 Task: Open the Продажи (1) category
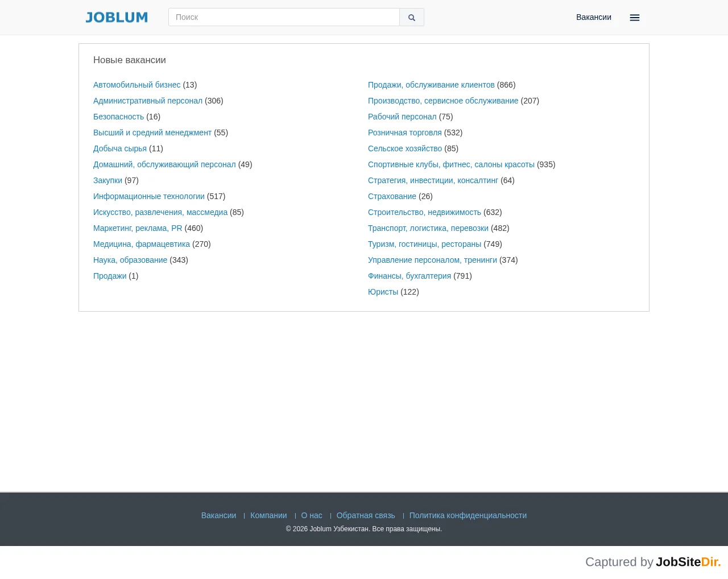pyautogui.click(x=110, y=276)
